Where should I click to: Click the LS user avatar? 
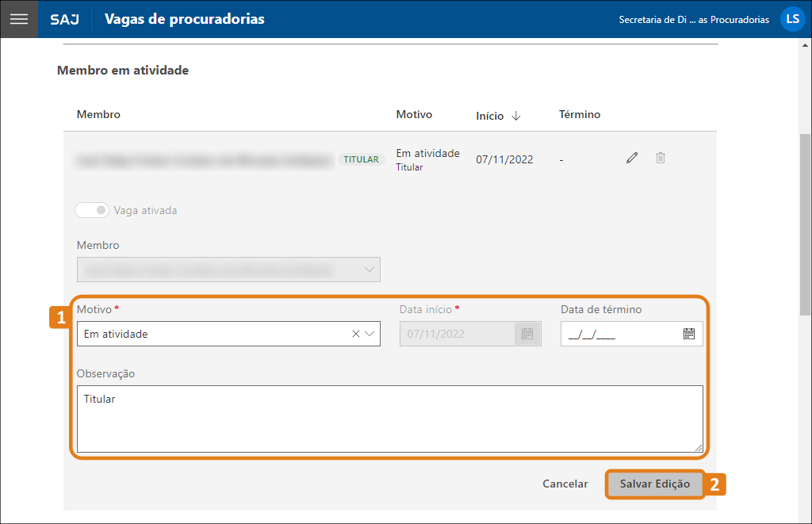tap(792, 19)
